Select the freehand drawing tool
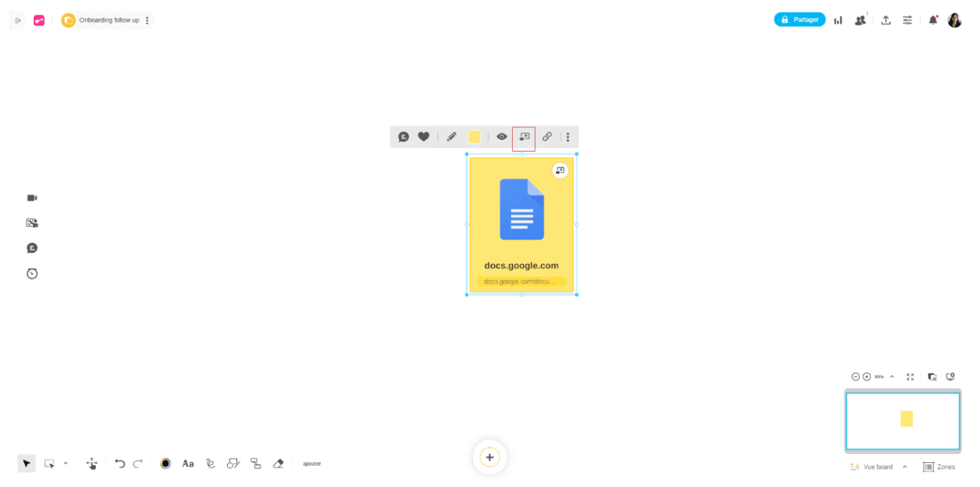 click(211, 464)
